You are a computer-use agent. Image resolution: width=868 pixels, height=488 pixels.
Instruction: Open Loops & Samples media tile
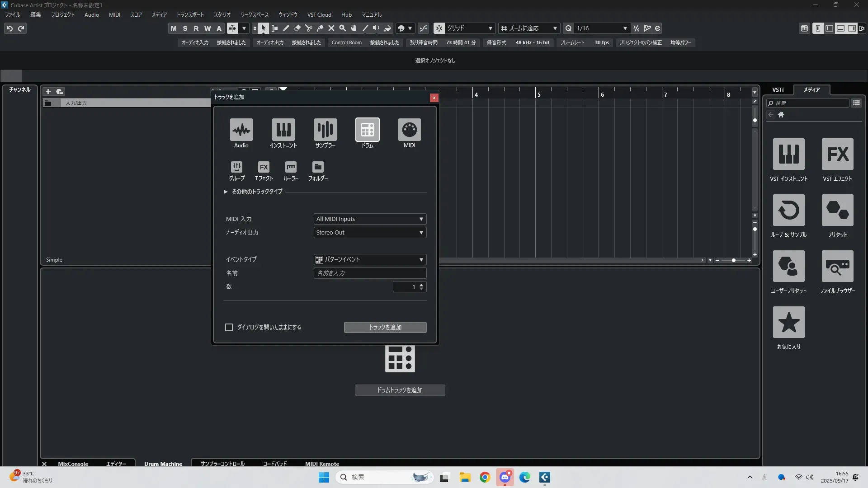[788, 211]
